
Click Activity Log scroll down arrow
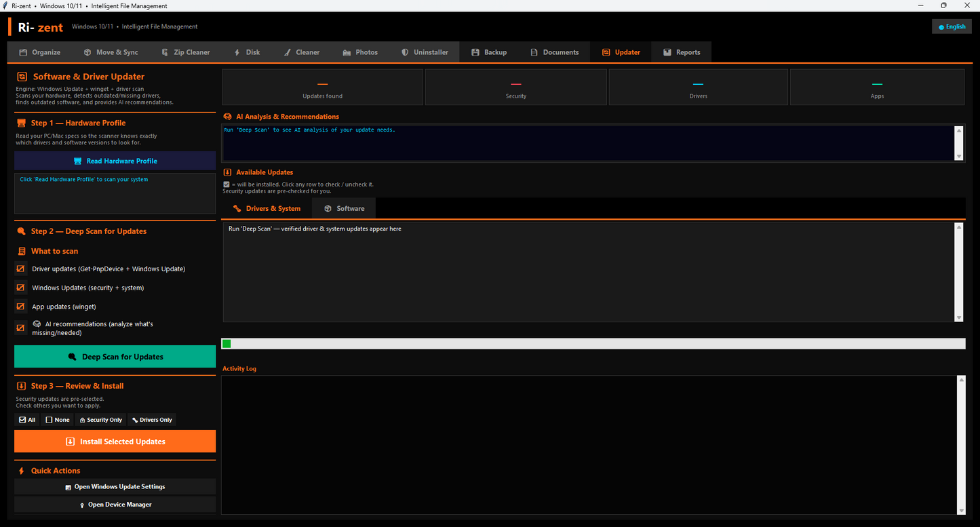click(x=962, y=510)
